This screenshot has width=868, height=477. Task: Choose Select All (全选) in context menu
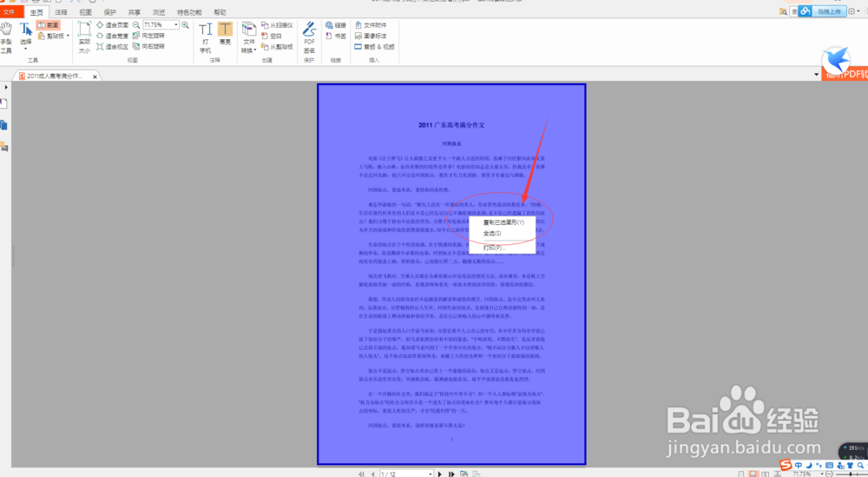[x=503, y=233]
